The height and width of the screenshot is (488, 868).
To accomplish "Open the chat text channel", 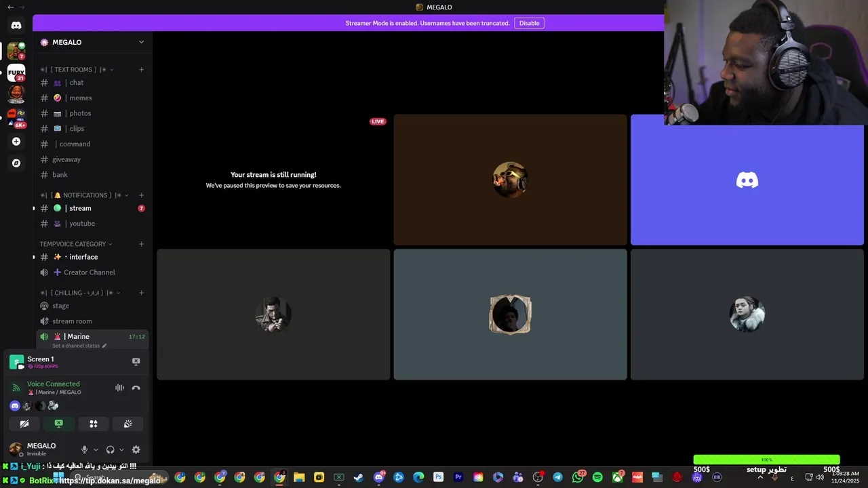I will [91, 83].
